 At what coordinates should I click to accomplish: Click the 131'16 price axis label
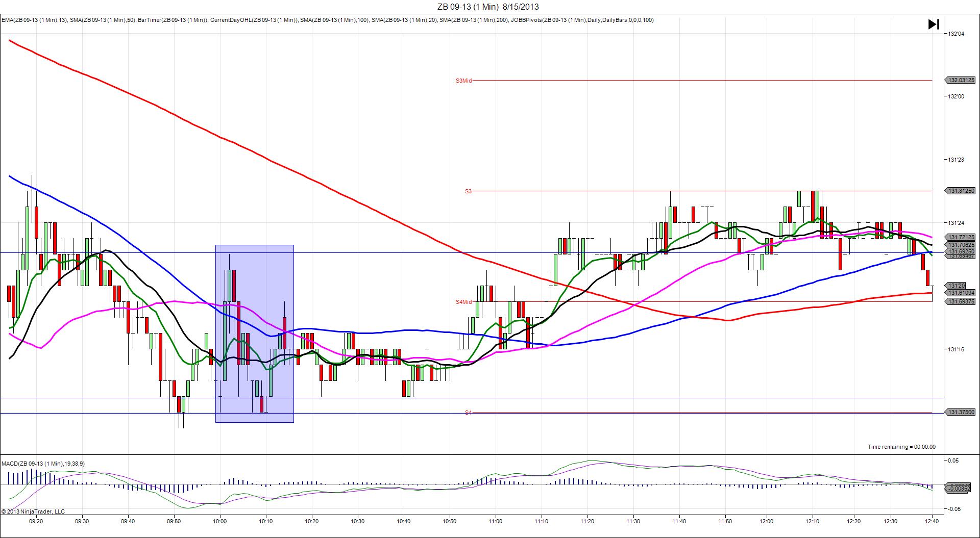tap(956, 349)
